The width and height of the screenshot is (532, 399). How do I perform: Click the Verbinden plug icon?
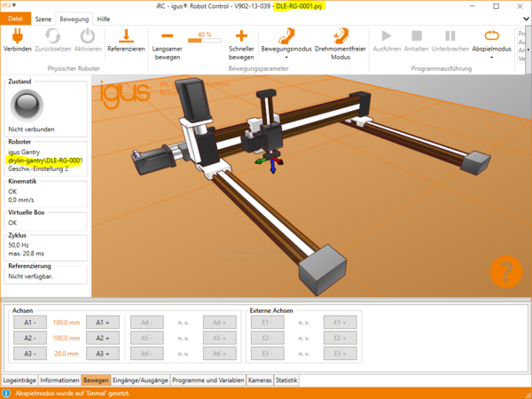[x=18, y=35]
